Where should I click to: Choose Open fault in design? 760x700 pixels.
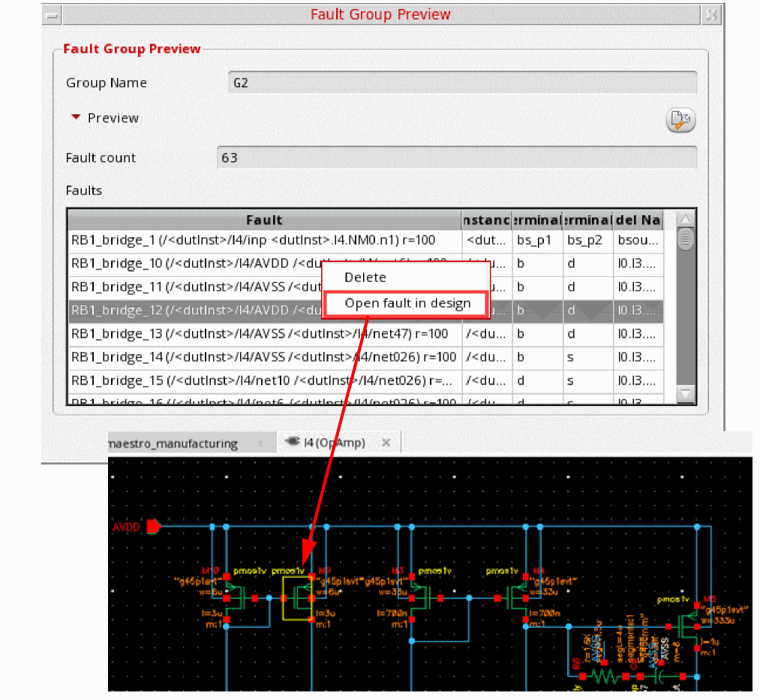pyautogui.click(x=407, y=304)
